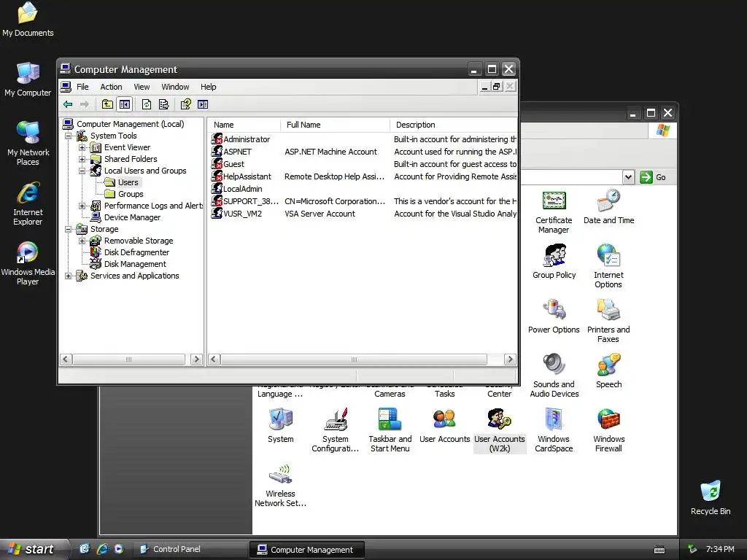Open Speech in Control Panel

[608, 371]
